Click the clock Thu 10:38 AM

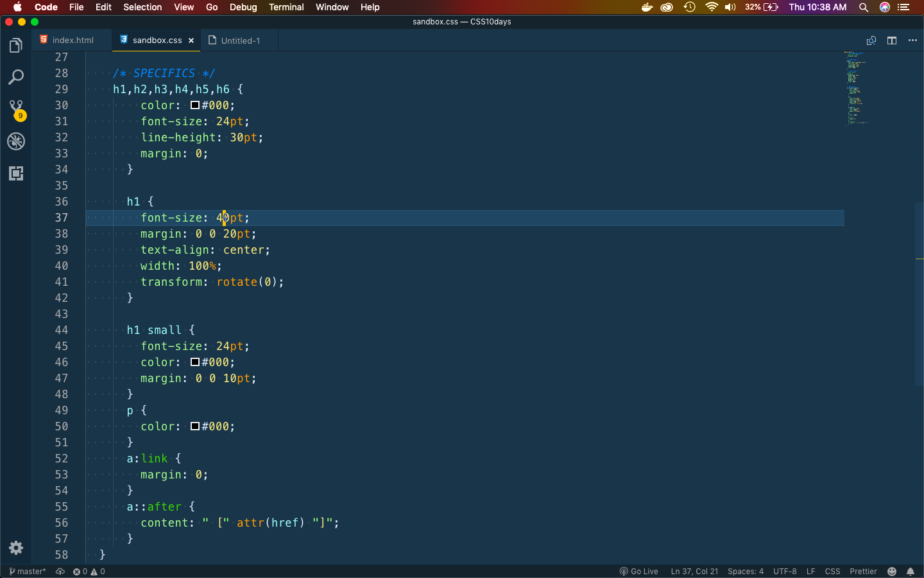[817, 7]
